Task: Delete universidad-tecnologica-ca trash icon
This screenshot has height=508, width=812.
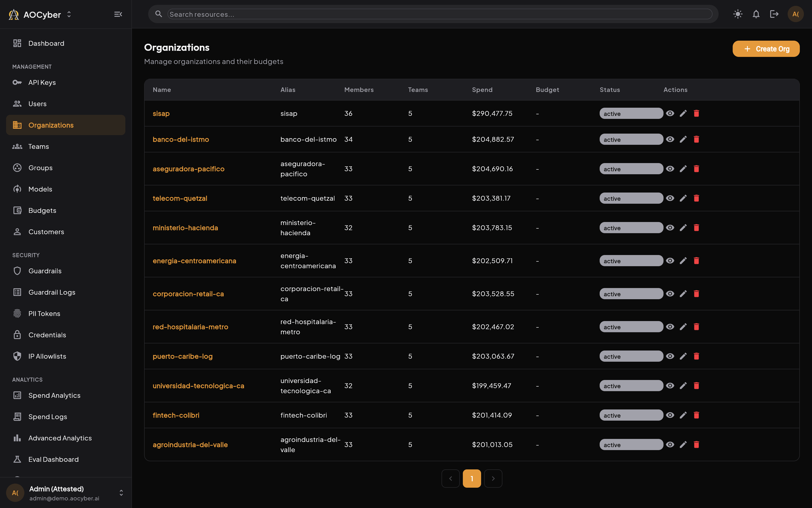Action: coord(696,386)
